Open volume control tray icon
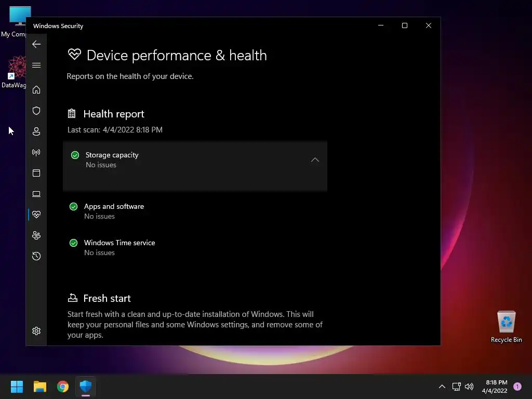The width and height of the screenshot is (532, 399). (469, 387)
